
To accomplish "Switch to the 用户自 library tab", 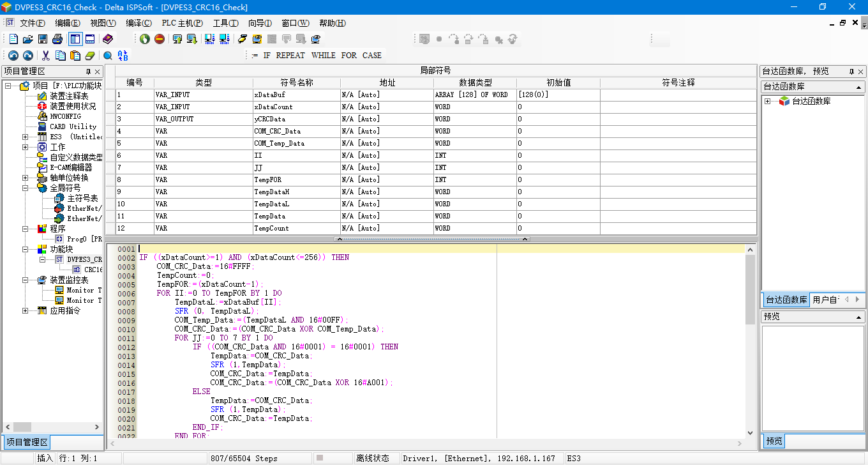I will 825,300.
